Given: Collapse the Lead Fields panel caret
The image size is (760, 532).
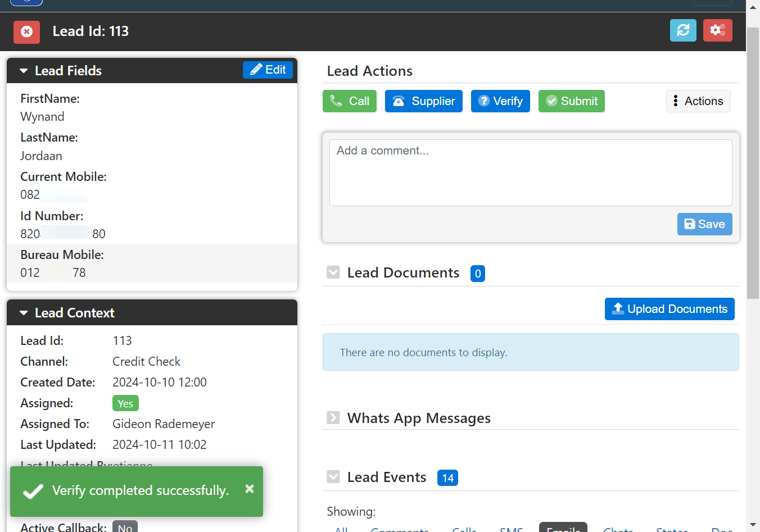Looking at the screenshot, I should tap(24, 71).
